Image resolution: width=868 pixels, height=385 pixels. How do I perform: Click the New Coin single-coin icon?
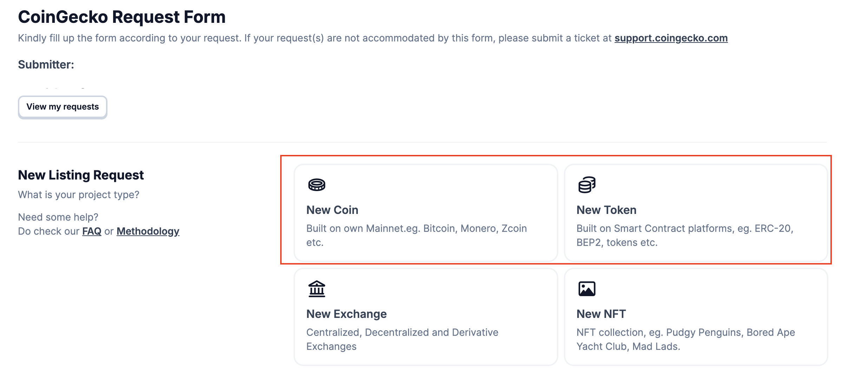click(x=317, y=184)
